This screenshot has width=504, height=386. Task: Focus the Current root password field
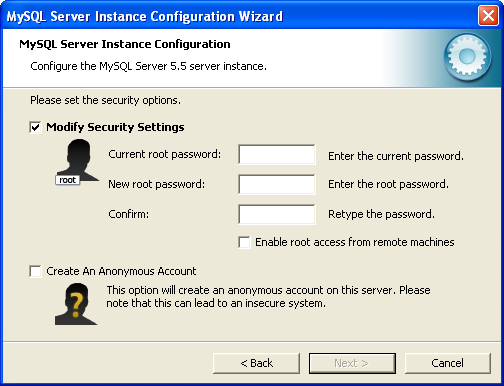[277, 154]
